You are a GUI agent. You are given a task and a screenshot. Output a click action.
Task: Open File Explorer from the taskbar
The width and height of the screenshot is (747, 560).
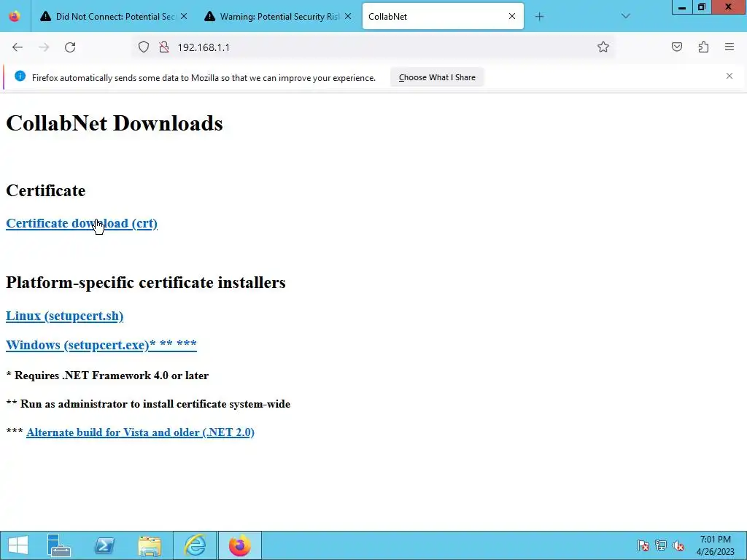[x=150, y=545]
